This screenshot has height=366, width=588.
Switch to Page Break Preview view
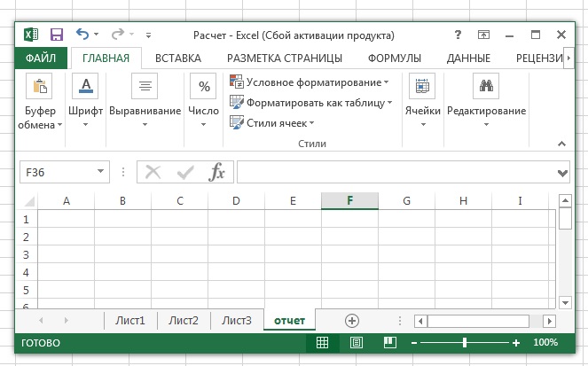(x=388, y=342)
